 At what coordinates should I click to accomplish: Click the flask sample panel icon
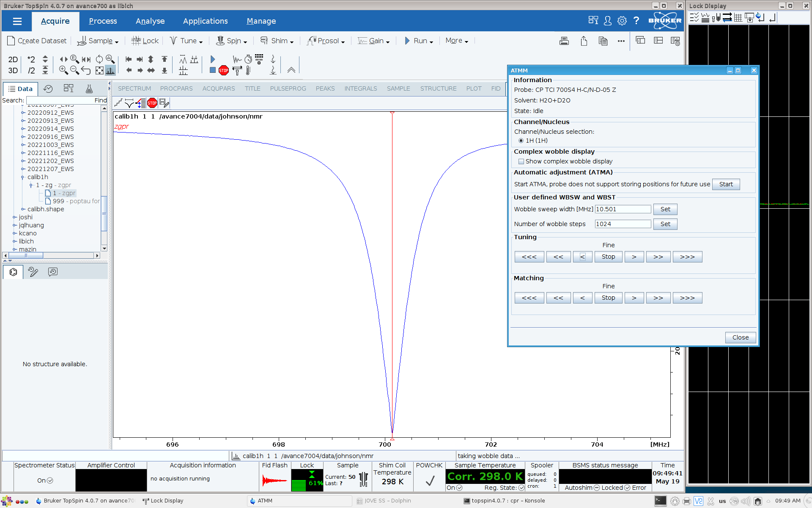pos(89,88)
